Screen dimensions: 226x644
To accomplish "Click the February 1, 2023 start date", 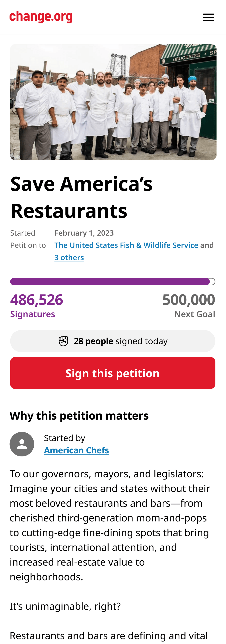I will 84,233.
